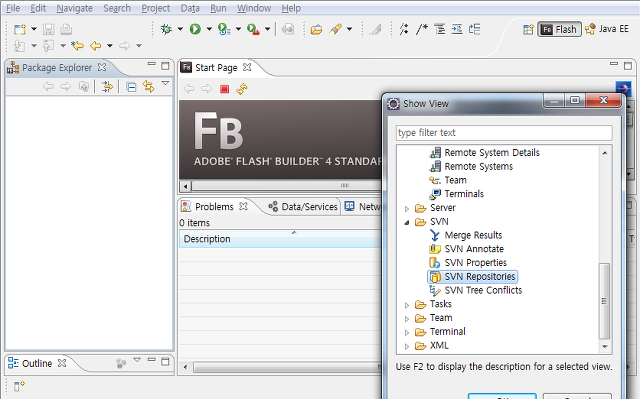Open the Project menu

(156, 8)
